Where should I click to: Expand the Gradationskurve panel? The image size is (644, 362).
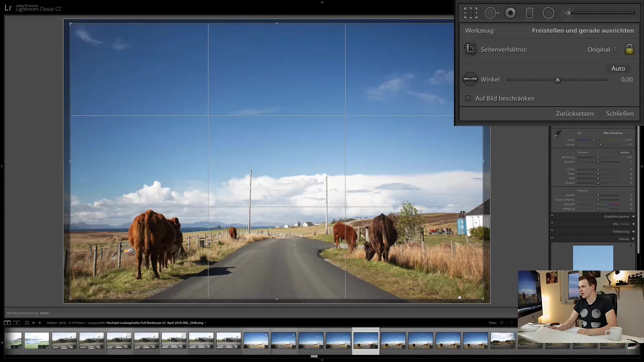[x=633, y=217]
